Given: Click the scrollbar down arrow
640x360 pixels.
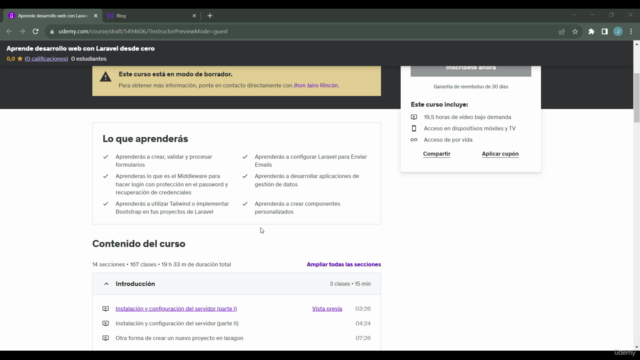Looking at the screenshot, I should click(636, 347).
